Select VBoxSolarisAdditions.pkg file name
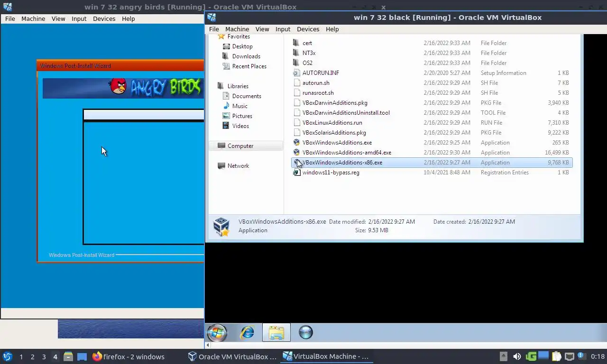Viewport: 607px width, 364px height. point(334,133)
